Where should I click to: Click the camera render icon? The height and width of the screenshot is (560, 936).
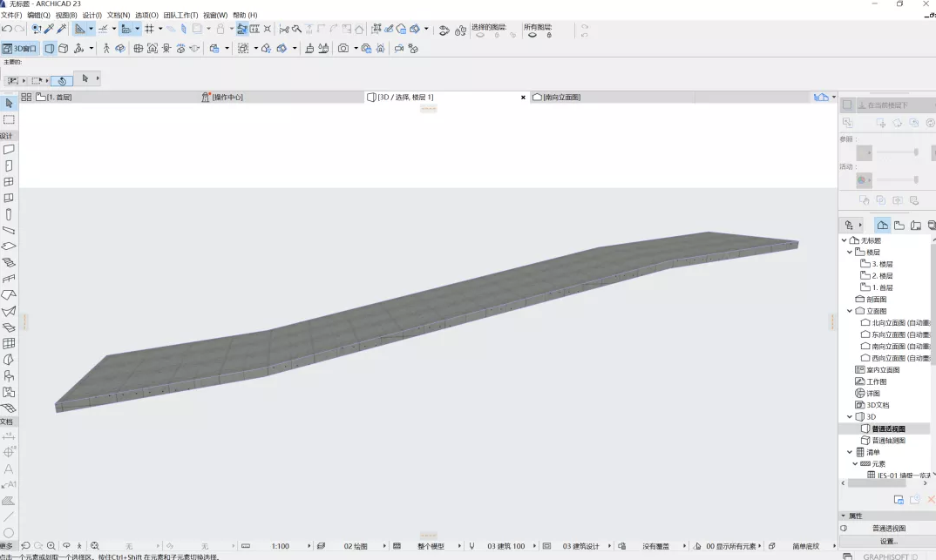point(343,48)
